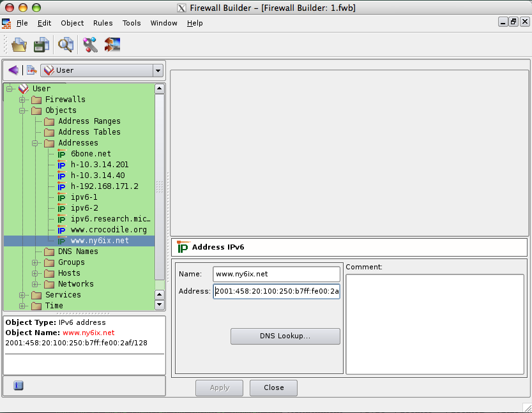Expand the Networks folder
Image resolution: width=532 pixels, height=413 pixels.
click(x=35, y=284)
